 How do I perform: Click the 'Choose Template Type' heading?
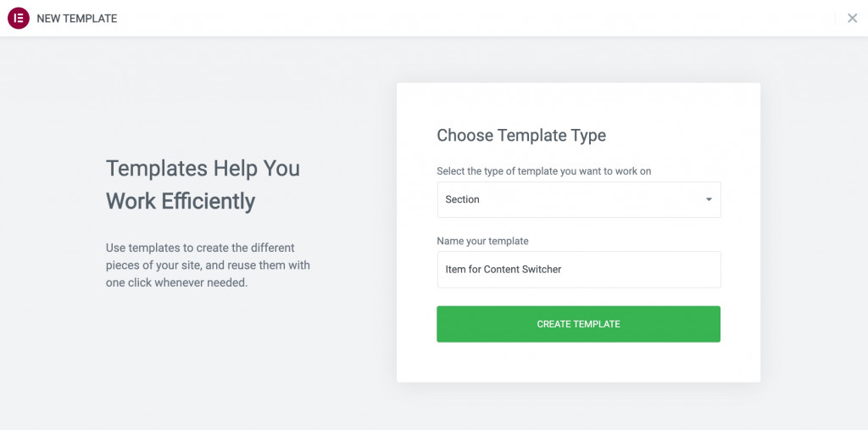pos(521,135)
